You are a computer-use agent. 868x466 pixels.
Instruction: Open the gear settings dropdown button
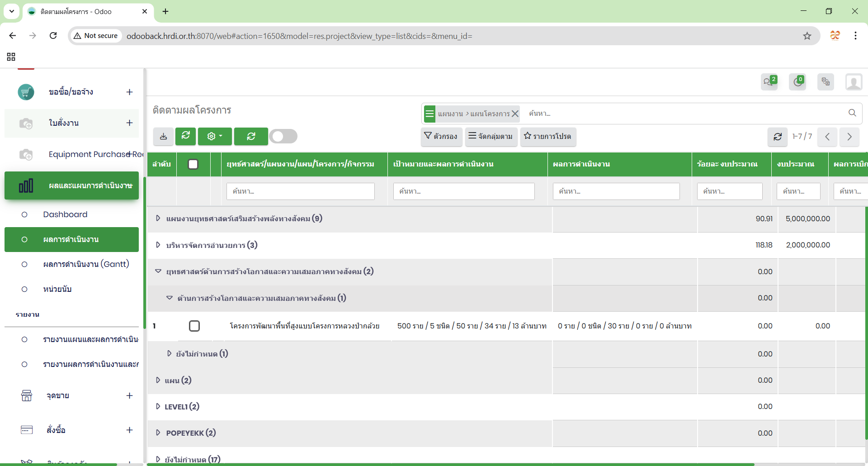point(215,136)
